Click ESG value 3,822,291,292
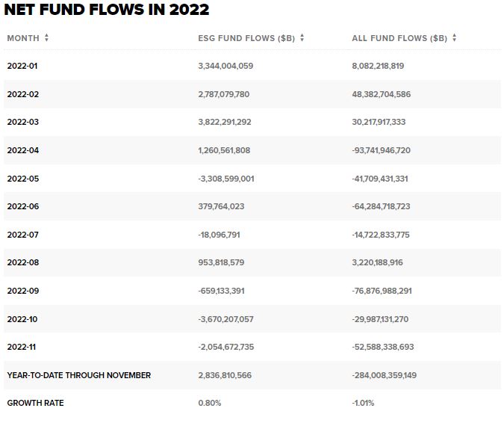This screenshot has height=426, width=504. coord(225,122)
